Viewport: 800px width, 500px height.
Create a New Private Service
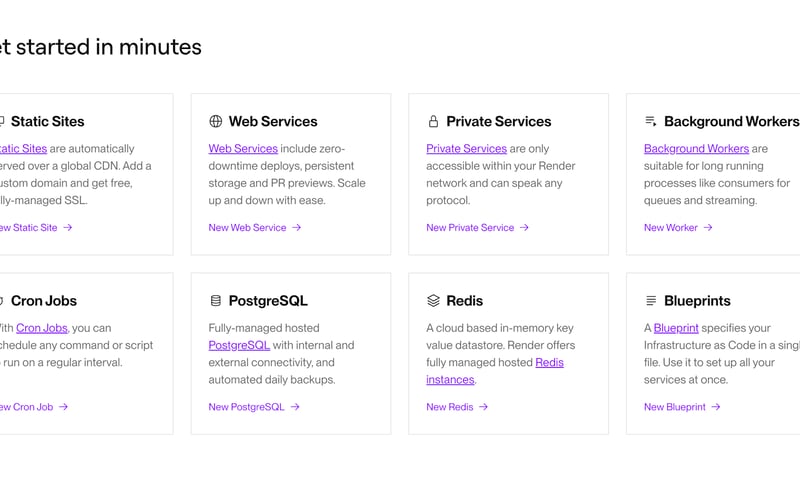[x=470, y=228]
